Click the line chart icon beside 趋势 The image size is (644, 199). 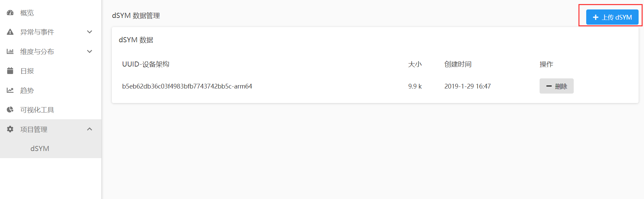click(10, 91)
